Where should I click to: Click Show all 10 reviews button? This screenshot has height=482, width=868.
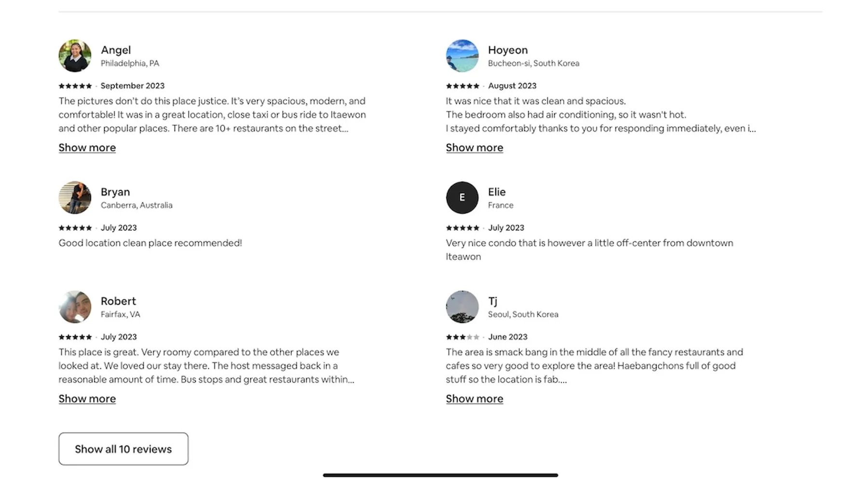[x=123, y=449]
